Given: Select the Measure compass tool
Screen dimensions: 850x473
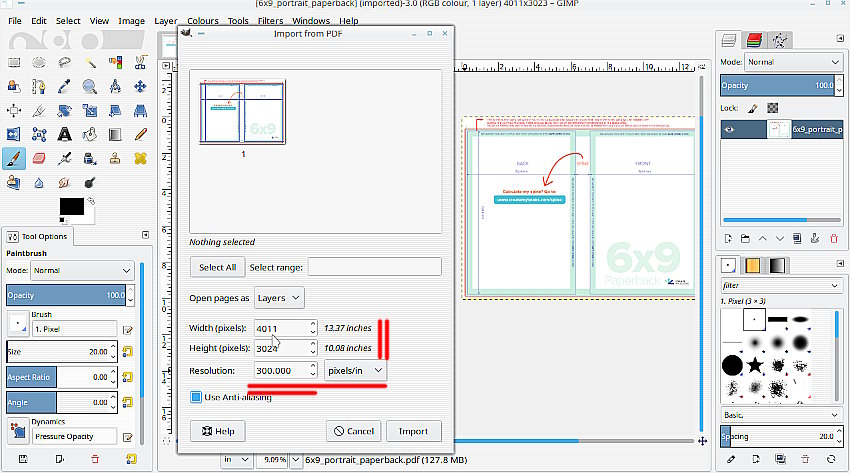Looking at the screenshot, I should click(115, 87).
